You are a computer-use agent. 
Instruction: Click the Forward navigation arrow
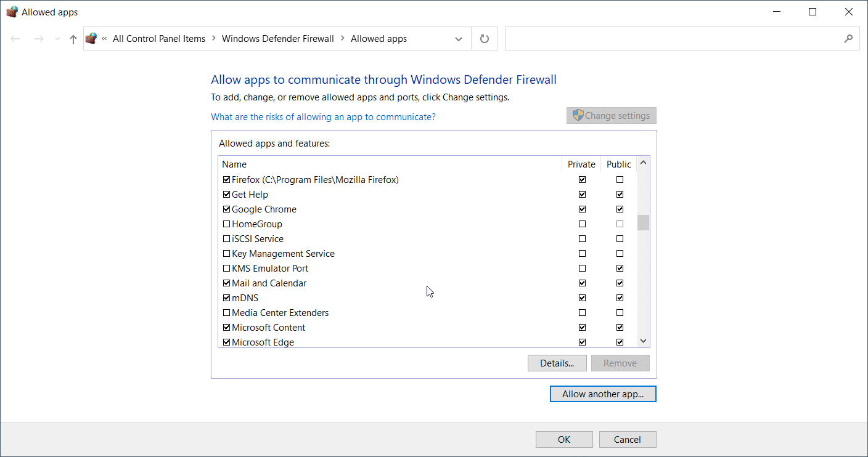[x=38, y=39]
